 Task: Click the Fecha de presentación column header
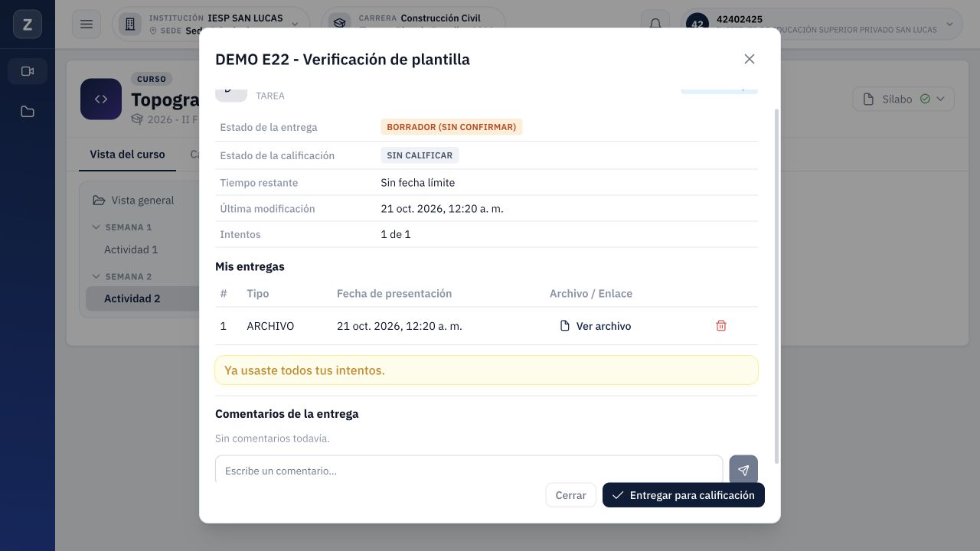pyautogui.click(x=394, y=294)
